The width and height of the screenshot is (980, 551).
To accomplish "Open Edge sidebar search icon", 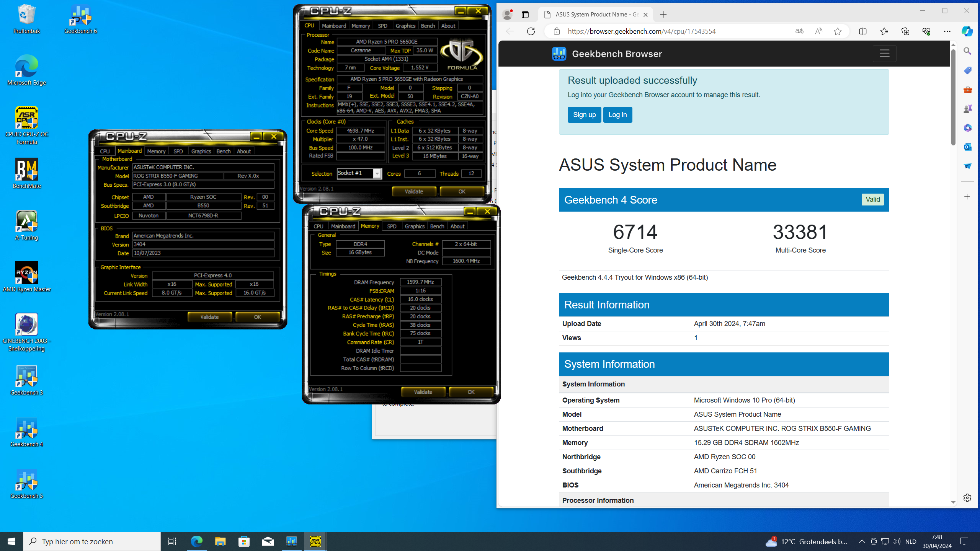I will coord(967,51).
